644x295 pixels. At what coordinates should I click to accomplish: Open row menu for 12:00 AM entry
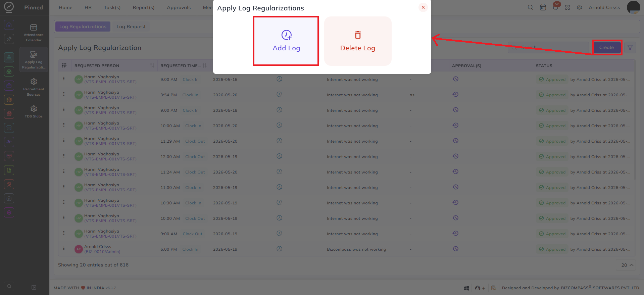[64, 156]
